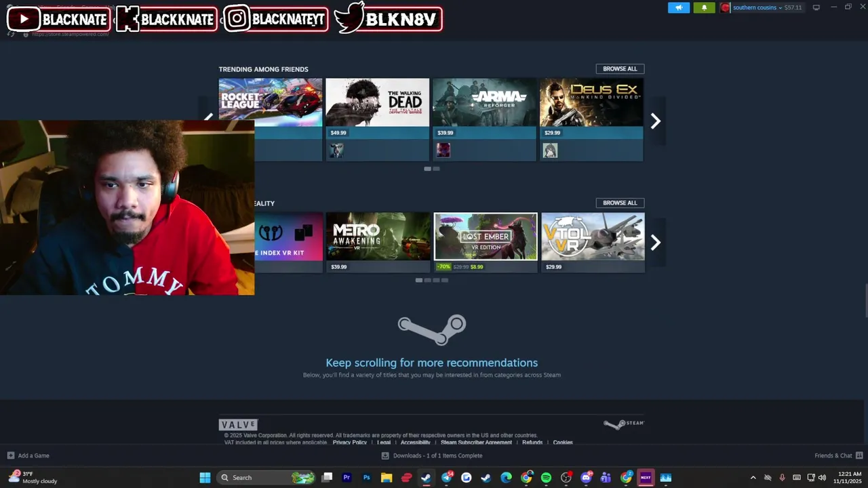The height and width of the screenshot is (488, 868).
Task: Open the Legal footer link
Action: click(x=384, y=443)
